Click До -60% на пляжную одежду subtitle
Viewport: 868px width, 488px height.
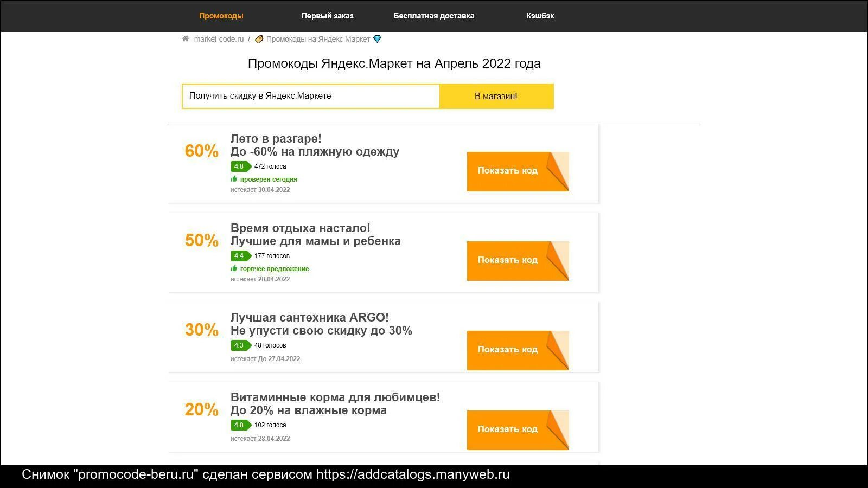click(x=315, y=152)
